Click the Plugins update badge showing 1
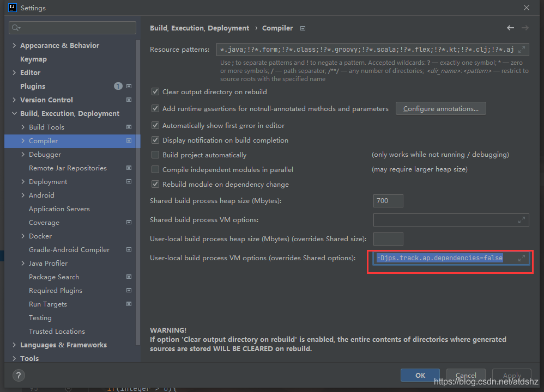The width and height of the screenshot is (544, 392). tap(118, 86)
